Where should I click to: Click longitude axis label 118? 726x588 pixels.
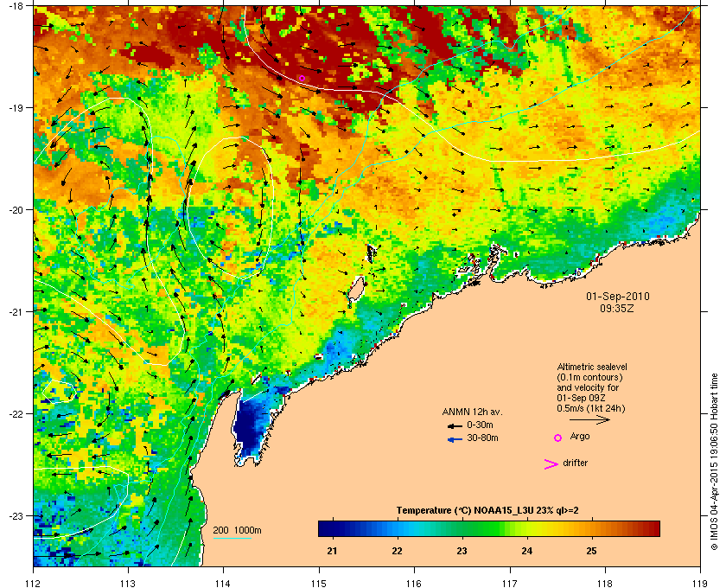coord(605,583)
